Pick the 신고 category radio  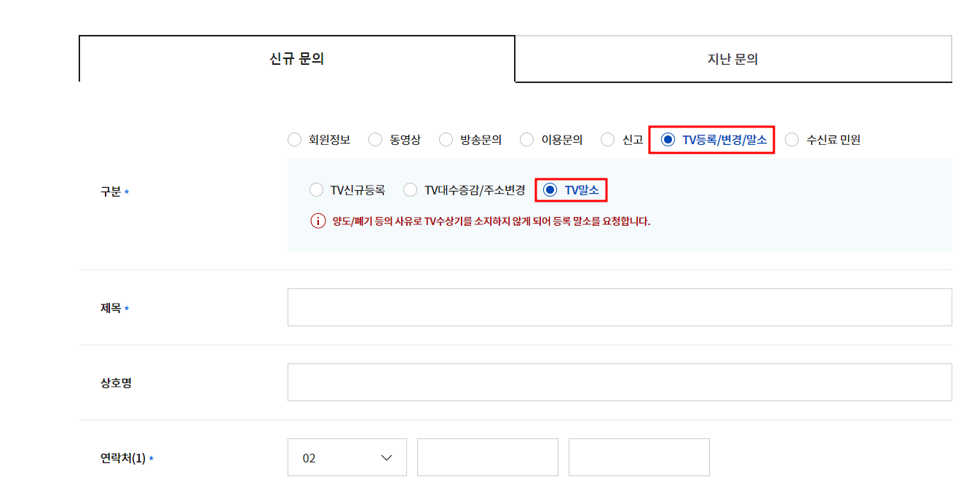click(607, 139)
